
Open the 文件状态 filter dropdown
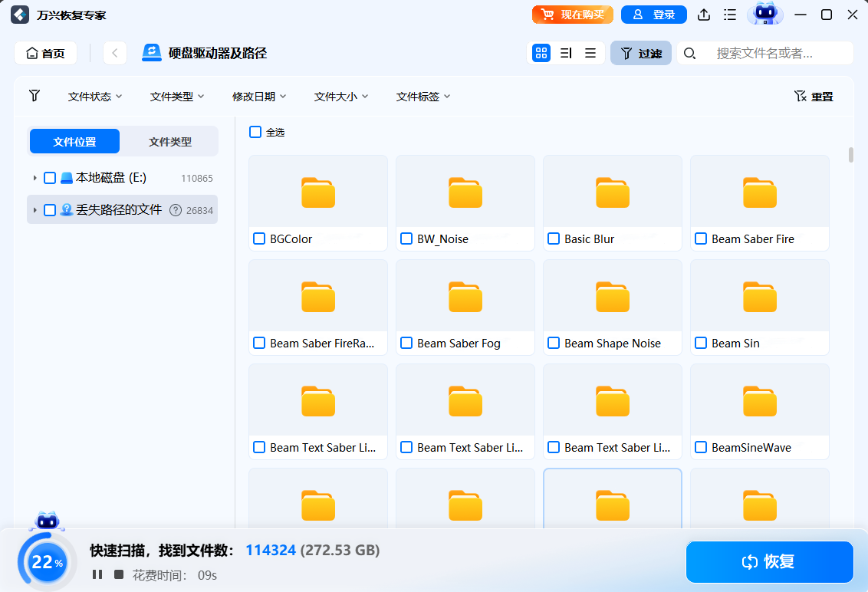pos(95,97)
